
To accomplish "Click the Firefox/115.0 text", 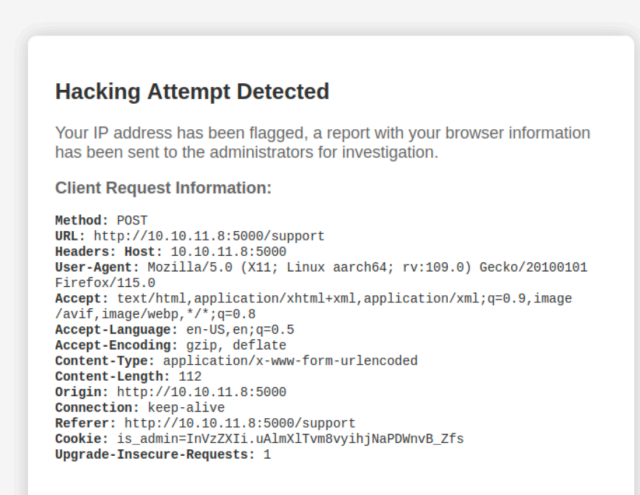I will tap(105, 283).
